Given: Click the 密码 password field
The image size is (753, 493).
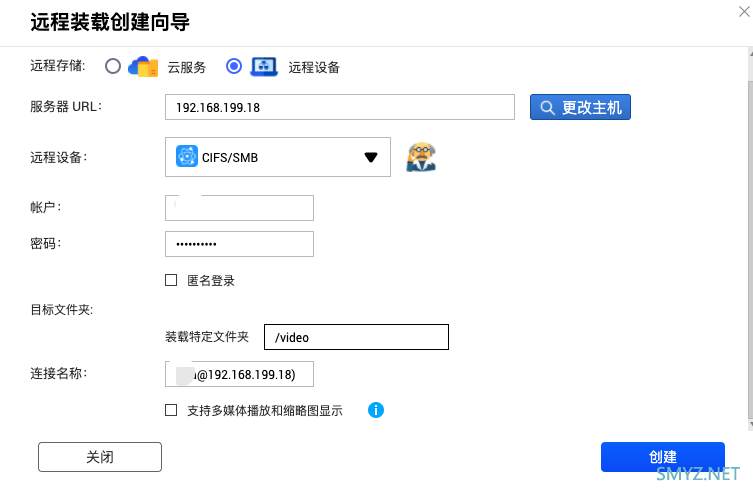Looking at the screenshot, I should (239, 244).
